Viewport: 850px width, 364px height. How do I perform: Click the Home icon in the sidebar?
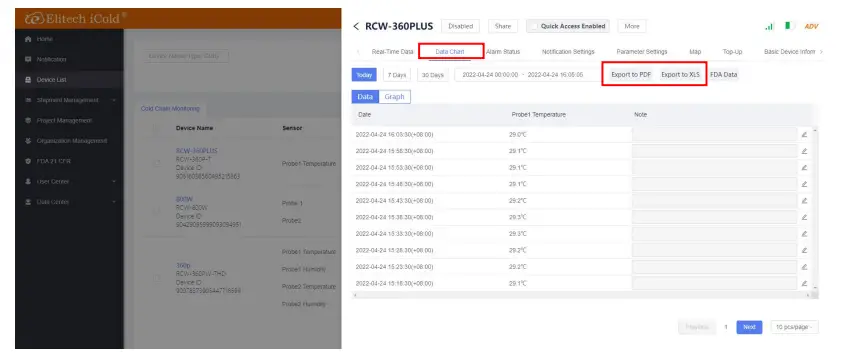pos(28,39)
